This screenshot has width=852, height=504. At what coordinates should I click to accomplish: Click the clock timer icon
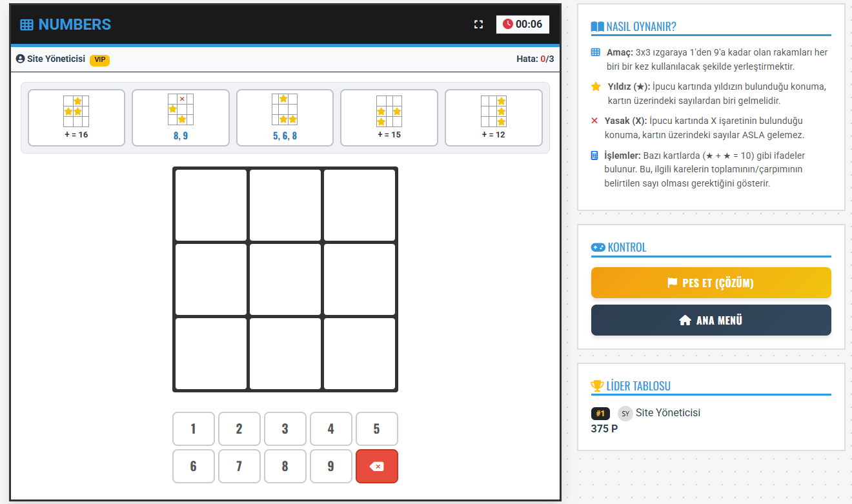[507, 25]
